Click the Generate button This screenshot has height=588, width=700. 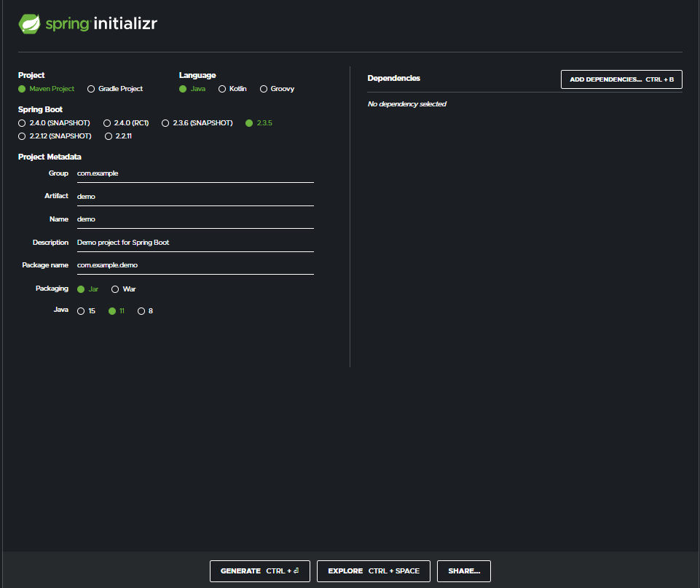tap(260, 571)
